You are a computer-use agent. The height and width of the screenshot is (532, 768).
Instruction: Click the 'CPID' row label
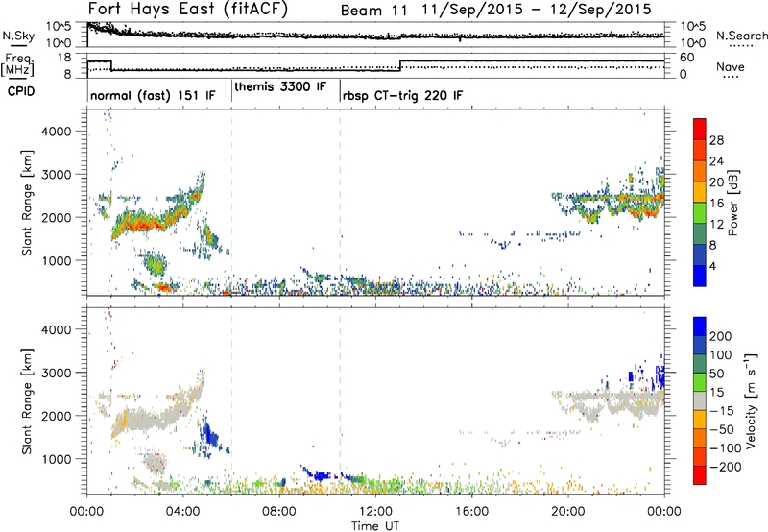(21, 91)
